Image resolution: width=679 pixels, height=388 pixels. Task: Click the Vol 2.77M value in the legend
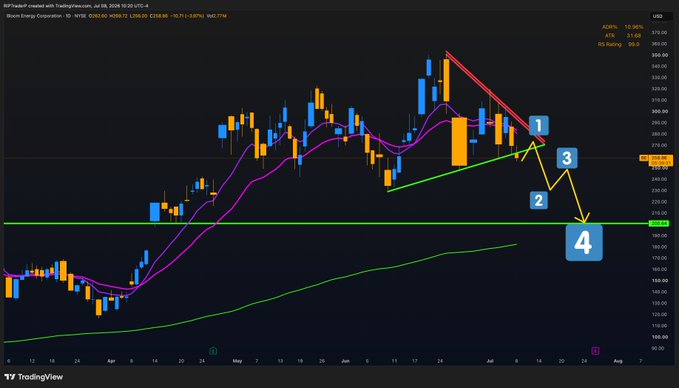217,16
